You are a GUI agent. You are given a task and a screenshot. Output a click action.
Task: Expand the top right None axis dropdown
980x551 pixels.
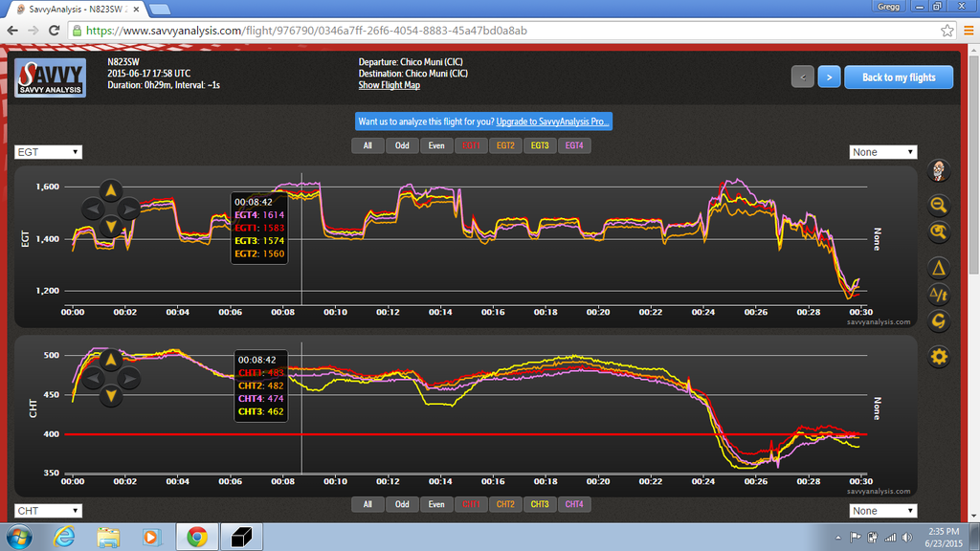point(883,152)
